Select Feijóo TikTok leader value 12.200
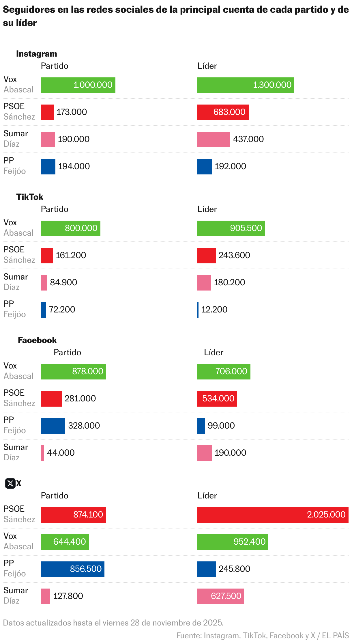Screen dimensions: 352x644 [x=214, y=310]
